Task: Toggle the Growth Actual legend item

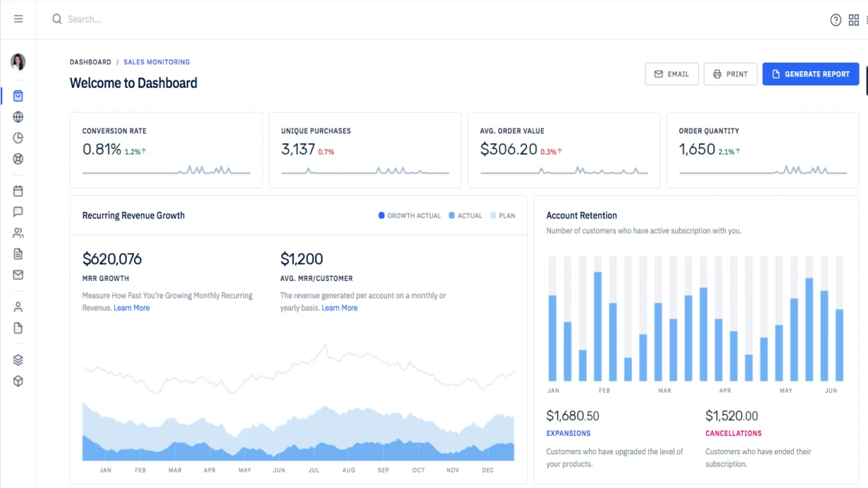Action: point(410,215)
